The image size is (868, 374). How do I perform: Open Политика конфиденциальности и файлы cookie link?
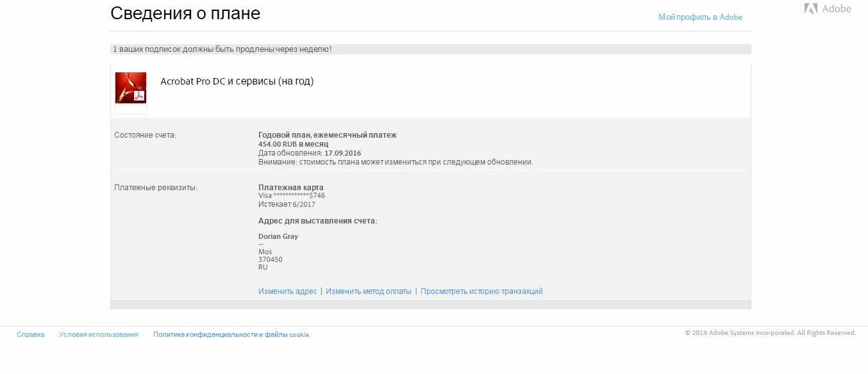(x=231, y=334)
